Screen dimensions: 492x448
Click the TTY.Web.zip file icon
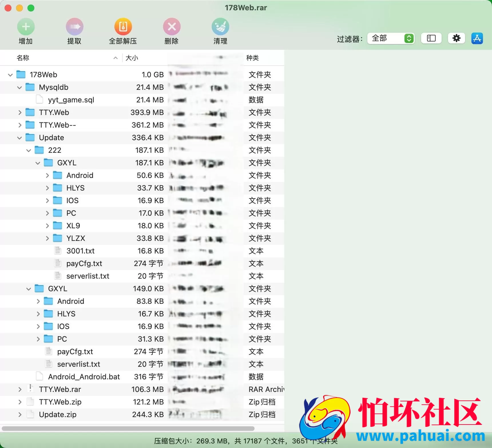30,402
